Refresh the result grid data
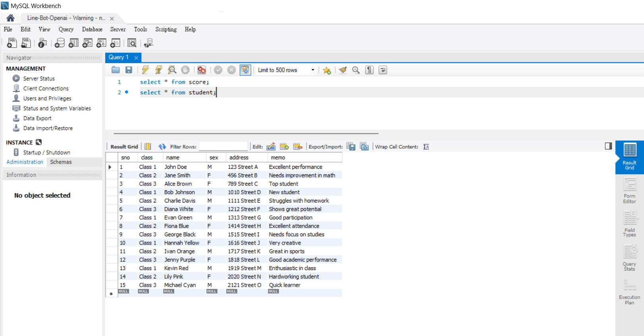Screen dimensions: 644x336 pos(162,147)
